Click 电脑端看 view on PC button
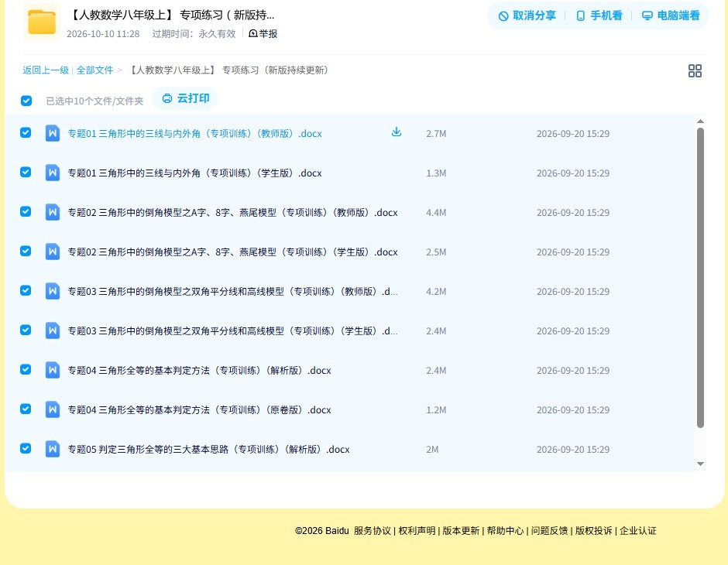This screenshot has width=728, height=565. pos(671,15)
